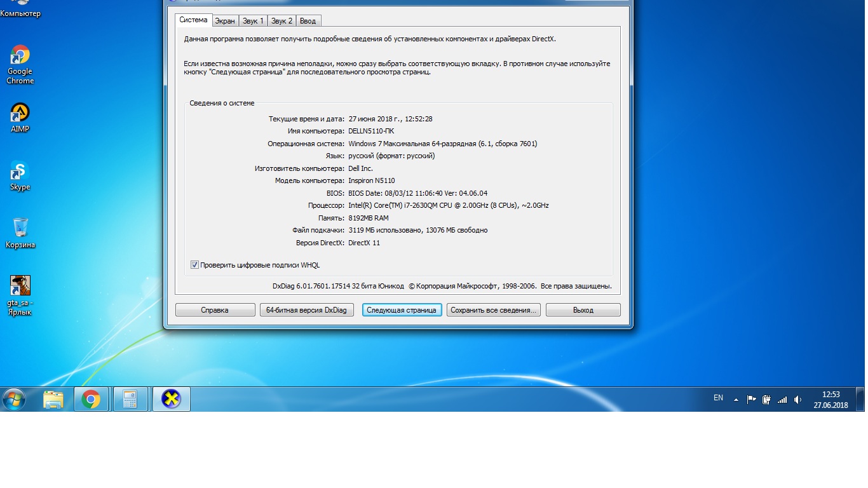Open the AIMP desktop shortcut
This screenshot has height=488, width=868.
point(20,118)
